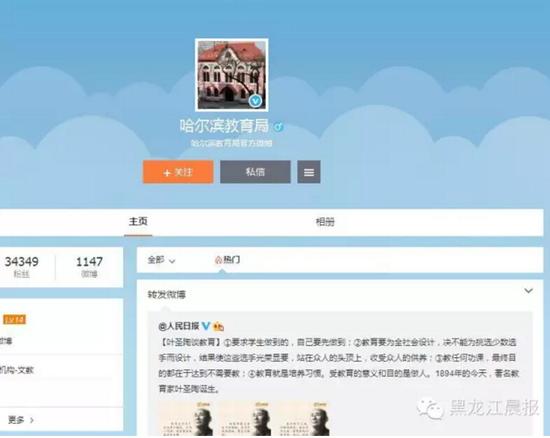
Task: Switch to the 相册 tab
Action: point(325,222)
